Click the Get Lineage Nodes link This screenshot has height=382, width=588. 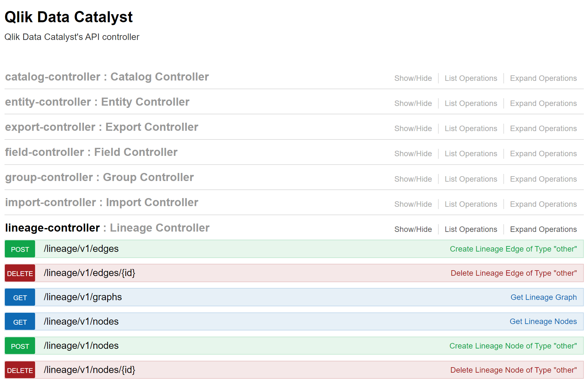click(543, 321)
